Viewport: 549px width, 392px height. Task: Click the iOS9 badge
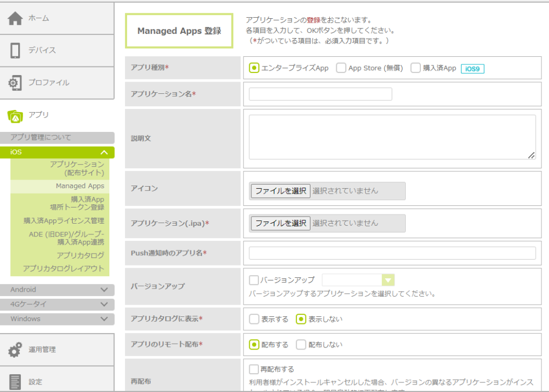pos(472,69)
